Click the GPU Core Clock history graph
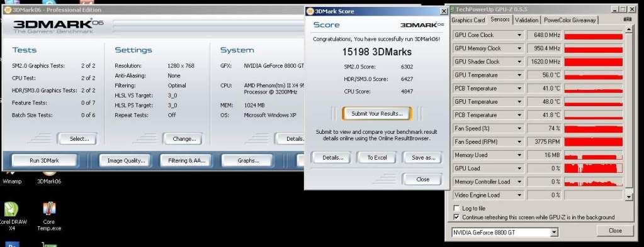 tap(594, 35)
